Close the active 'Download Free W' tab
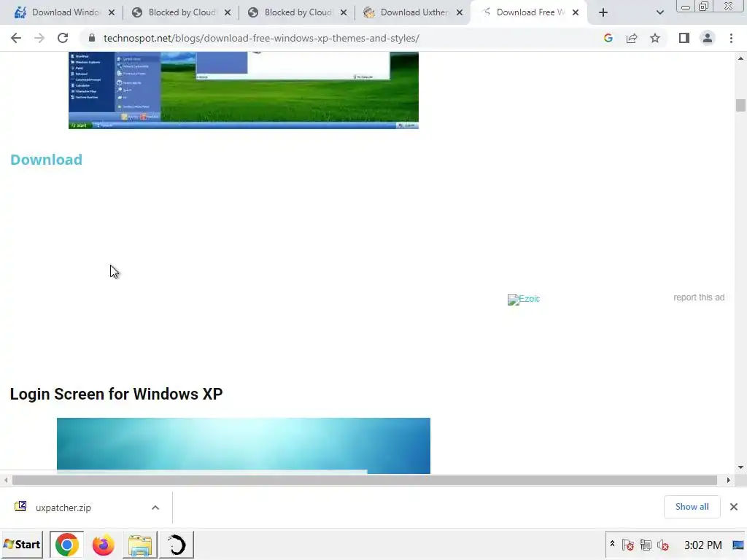Image resolution: width=747 pixels, height=560 pixels. (576, 12)
